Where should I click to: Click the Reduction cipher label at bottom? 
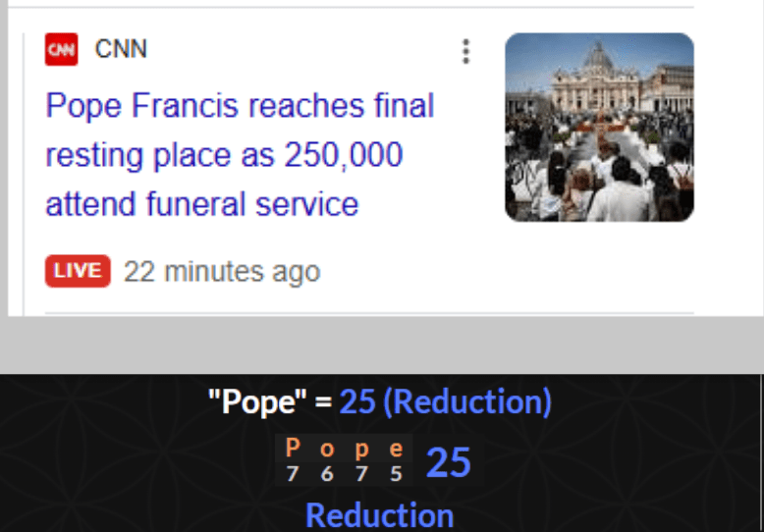click(x=379, y=515)
